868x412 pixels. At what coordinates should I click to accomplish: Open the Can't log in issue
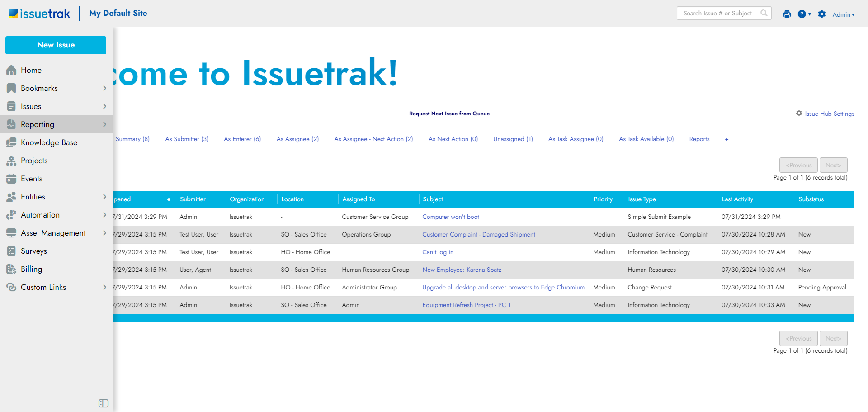(x=438, y=252)
